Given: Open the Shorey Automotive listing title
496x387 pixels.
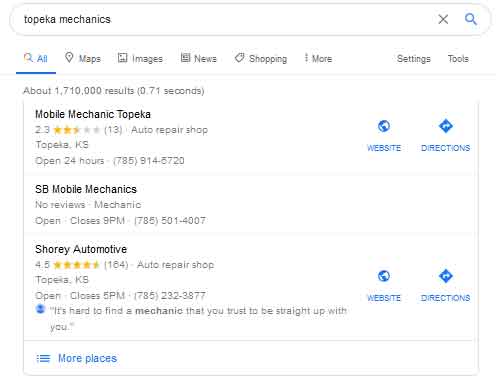Looking at the screenshot, I should pos(81,249).
